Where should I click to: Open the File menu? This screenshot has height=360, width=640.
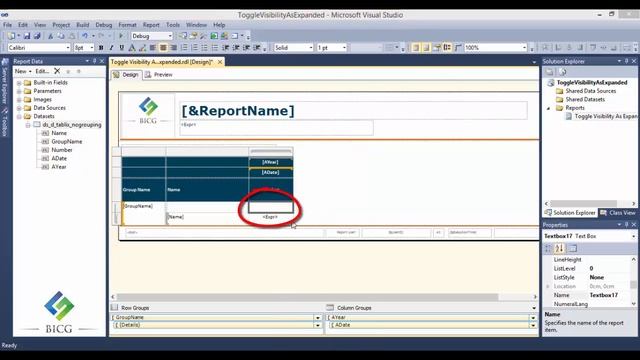pyautogui.click(x=7, y=25)
